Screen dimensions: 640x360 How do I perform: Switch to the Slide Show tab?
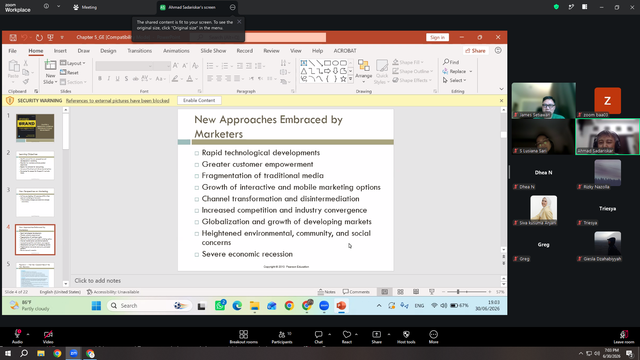(213, 51)
